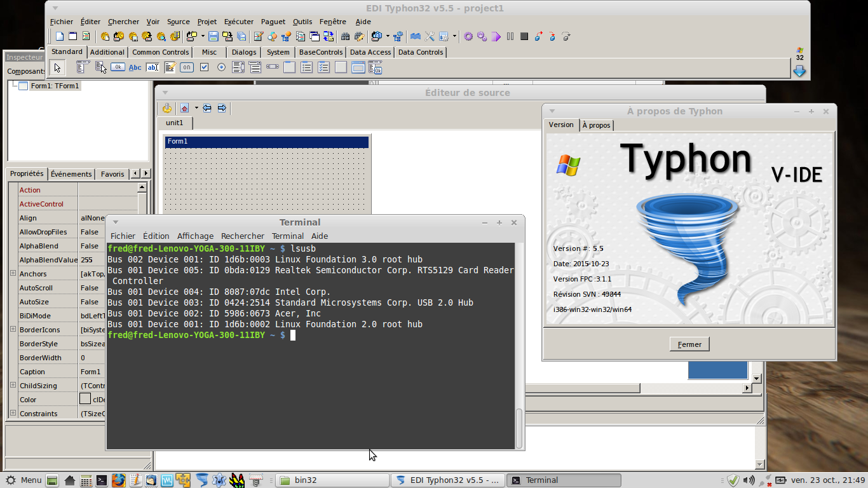Choose the TRadioGroup component icon
Screen dimensions: 868x488
tap(307, 67)
